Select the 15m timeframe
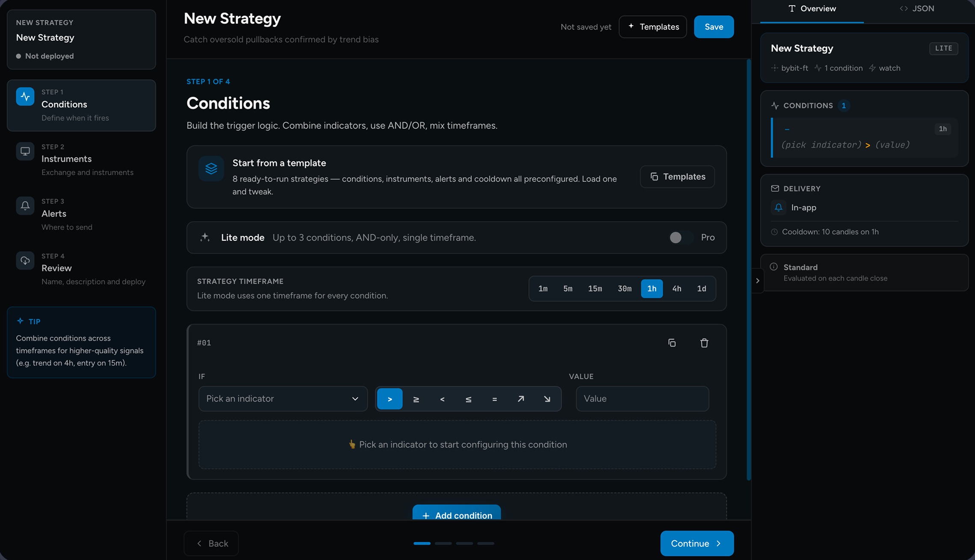This screenshot has width=975, height=560. 595,289
